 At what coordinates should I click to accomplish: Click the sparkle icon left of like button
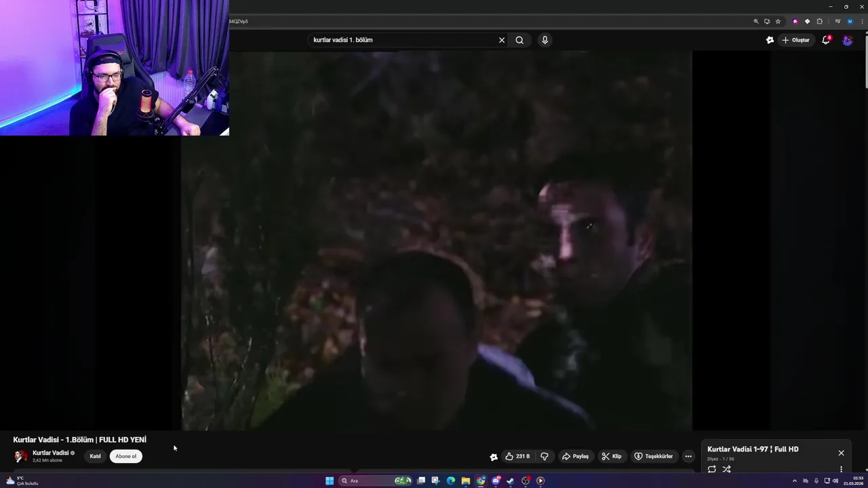coord(494,457)
